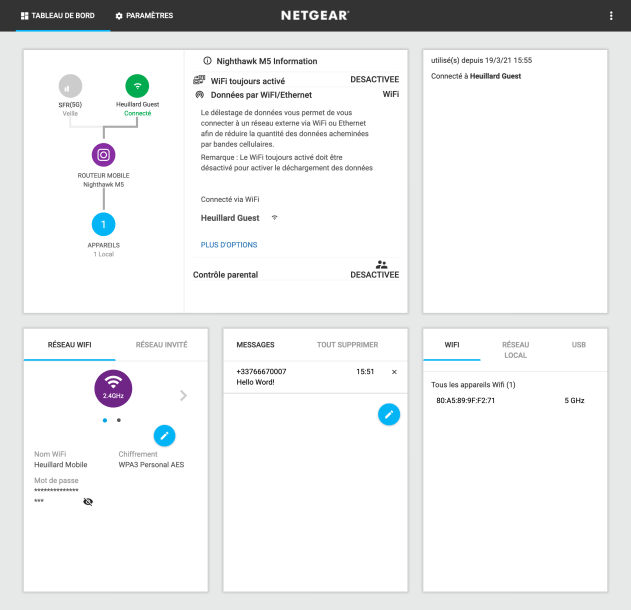631x610 pixels.
Task: Click the Plus d'options link
Action: pyautogui.click(x=229, y=245)
